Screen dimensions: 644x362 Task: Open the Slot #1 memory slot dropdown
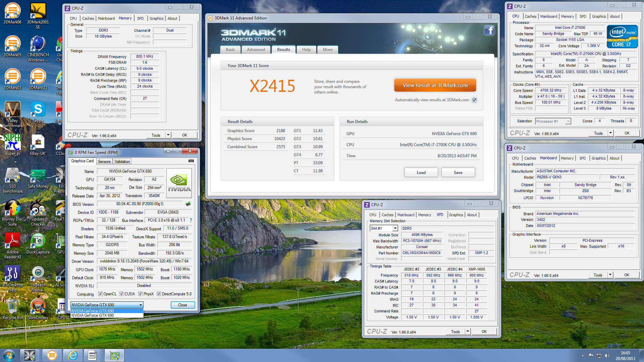384,228
